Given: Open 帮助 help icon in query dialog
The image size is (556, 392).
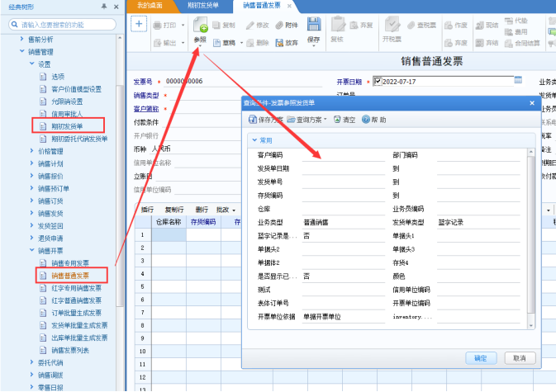Looking at the screenshot, I should (x=366, y=120).
